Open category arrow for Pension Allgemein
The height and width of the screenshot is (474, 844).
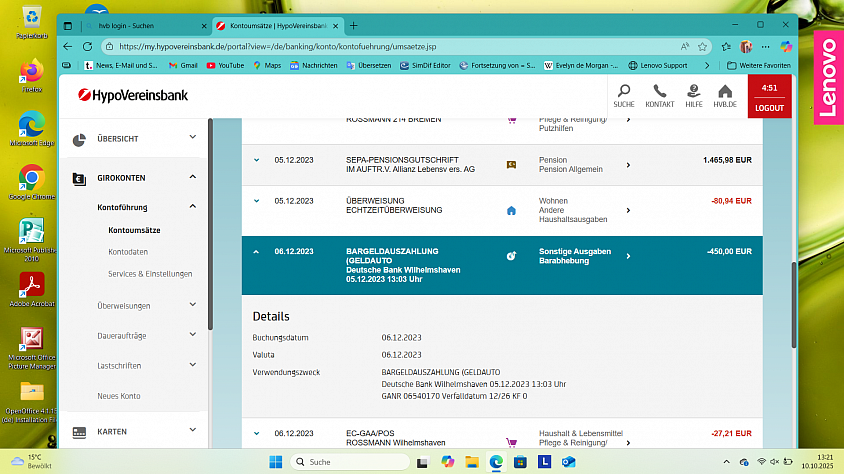tap(628, 165)
